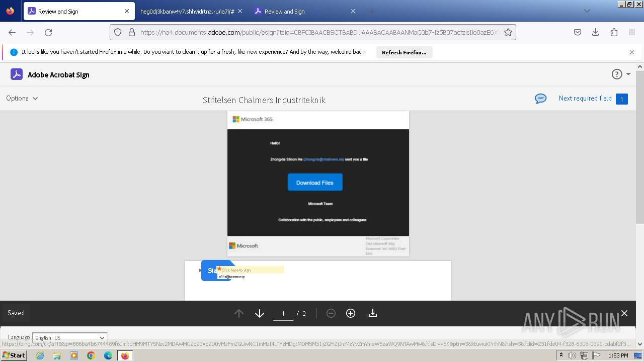Switch to the heg0dj3kbanw4v7 tab
This screenshot has height=362, width=644.
(187, 11)
